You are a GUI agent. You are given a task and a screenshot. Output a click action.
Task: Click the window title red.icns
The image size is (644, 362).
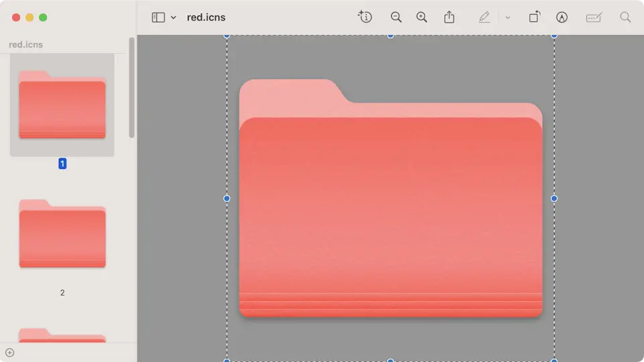click(206, 17)
